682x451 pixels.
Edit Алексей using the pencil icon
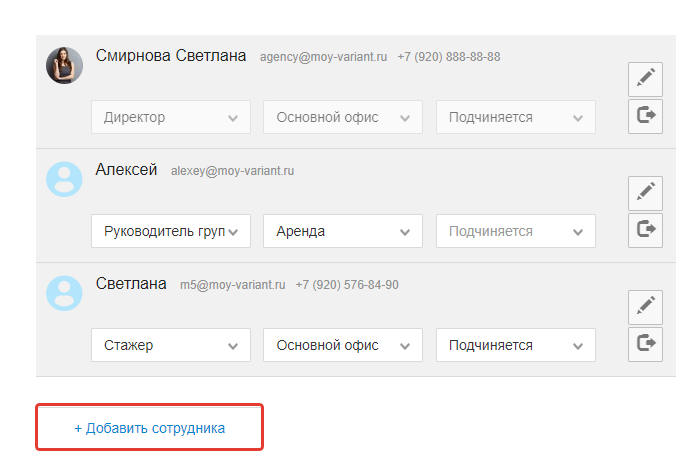tap(645, 192)
